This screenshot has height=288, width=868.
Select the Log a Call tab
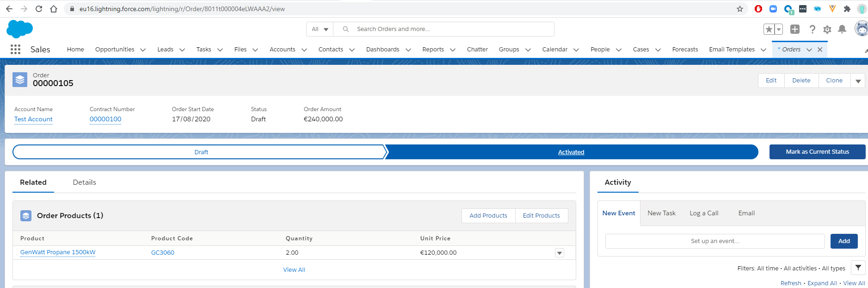[x=703, y=213]
